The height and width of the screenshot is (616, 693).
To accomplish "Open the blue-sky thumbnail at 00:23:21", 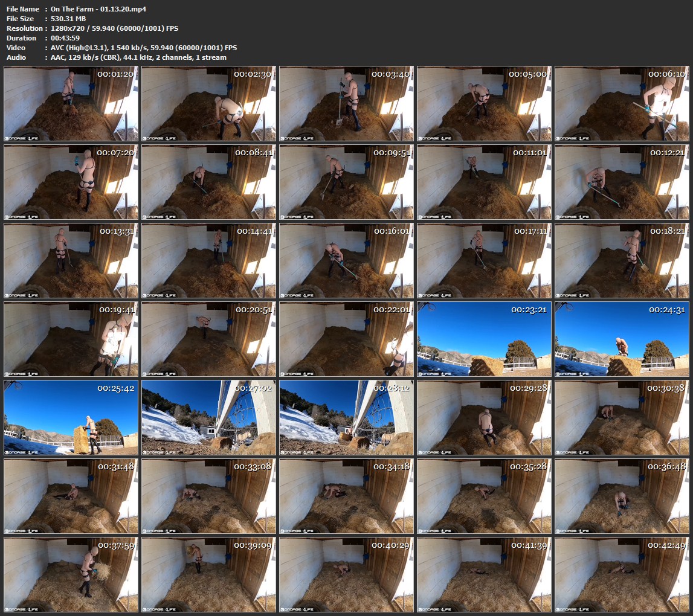I will 484,339.
